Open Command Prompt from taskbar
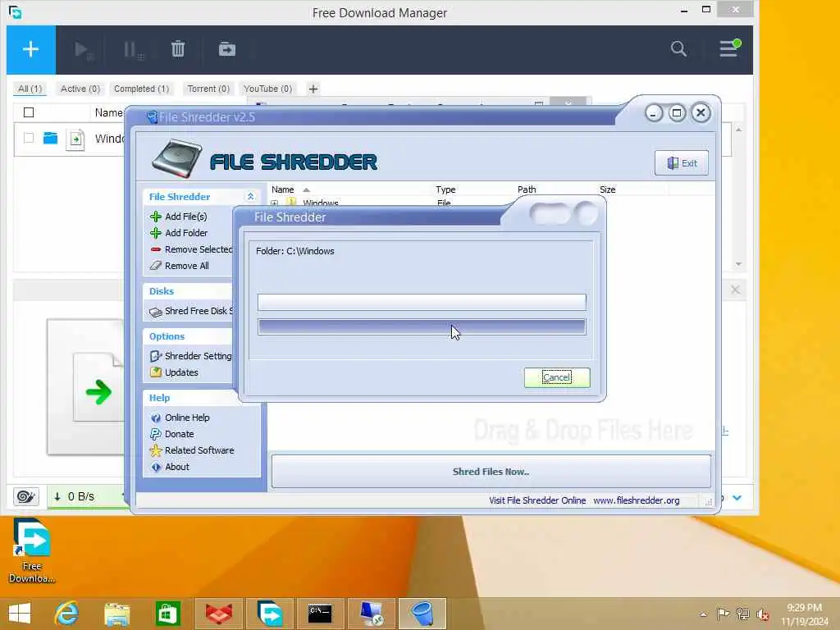The image size is (840, 630). [320, 614]
